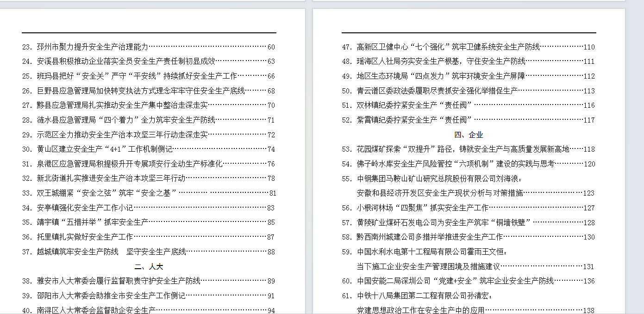Select entry 50 starting with "青云谱区委政法委"

coord(469,91)
